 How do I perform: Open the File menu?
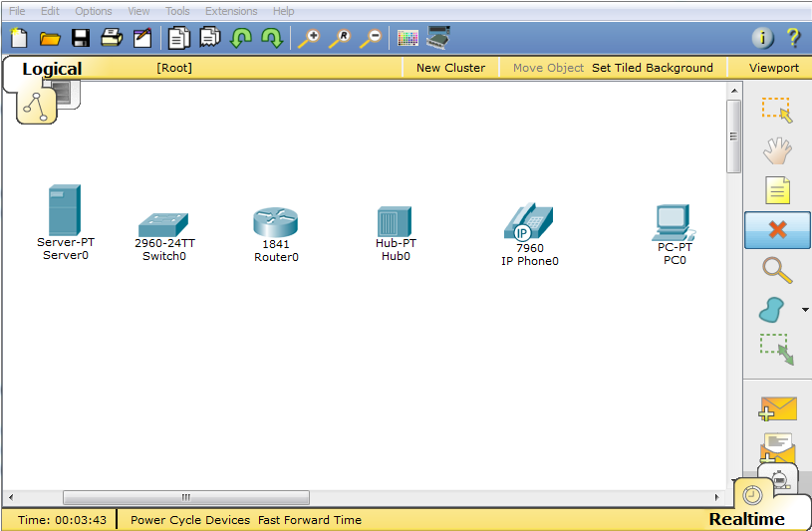[x=17, y=11]
